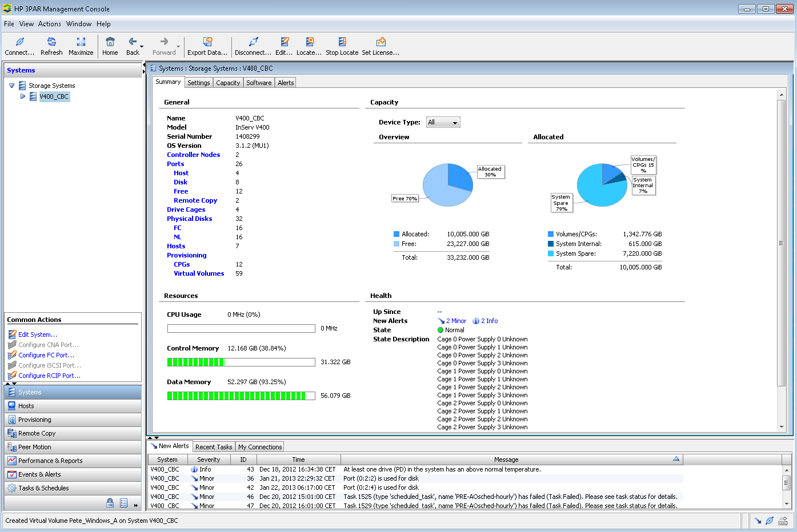The height and width of the screenshot is (532, 797).
Task: Open the Help menu
Action: coord(103,24)
